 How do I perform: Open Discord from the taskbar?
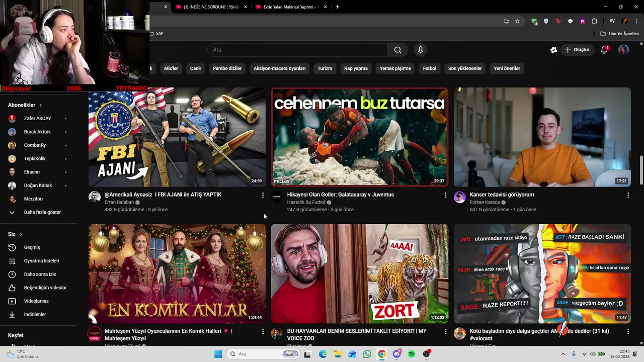click(x=397, y=354)
